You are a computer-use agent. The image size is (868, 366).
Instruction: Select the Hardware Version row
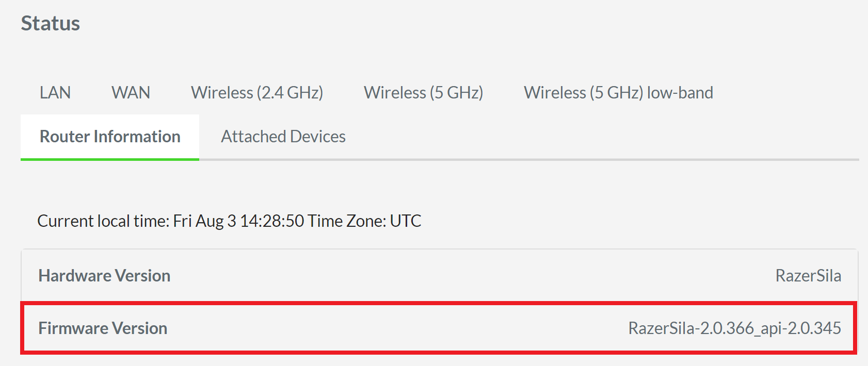pyautogui.click(x=433, y=276)
